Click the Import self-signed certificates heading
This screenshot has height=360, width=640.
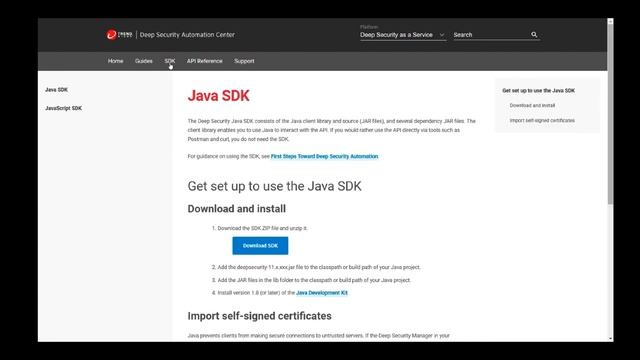[x=260, y=316]
